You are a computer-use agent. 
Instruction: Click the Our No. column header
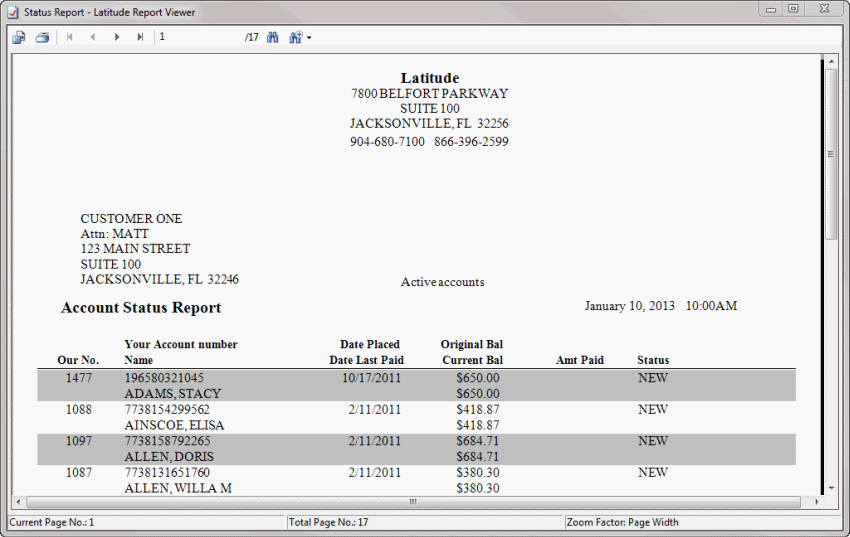[78, 360]
